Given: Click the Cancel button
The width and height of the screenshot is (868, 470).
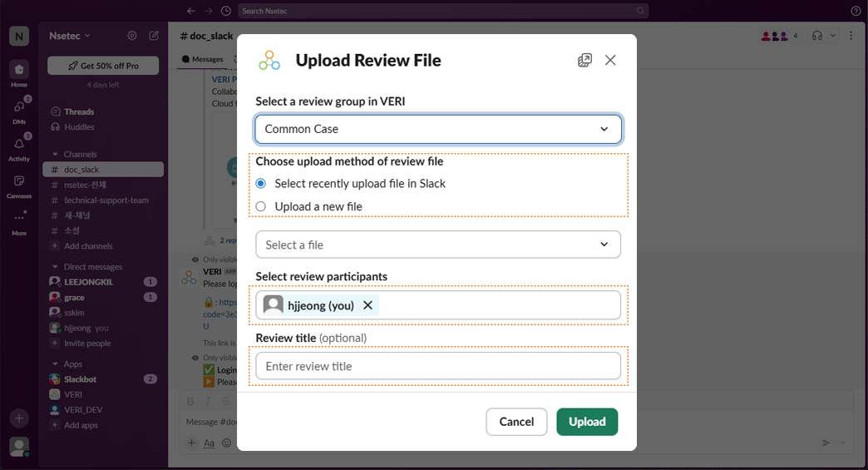Looking at the screenshot, I should click(x=516, y=422).
